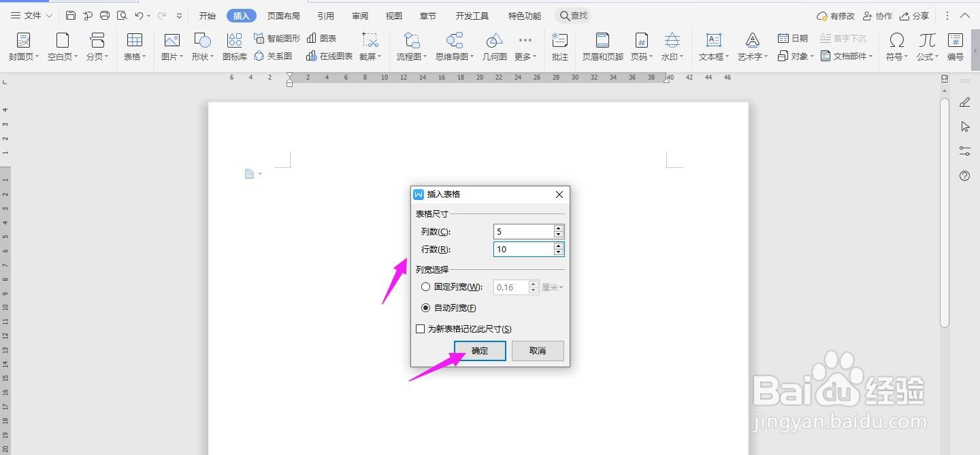Insert 艺术字 word art
This screenshot has height=455, width=980.
[x=752, y=47]
